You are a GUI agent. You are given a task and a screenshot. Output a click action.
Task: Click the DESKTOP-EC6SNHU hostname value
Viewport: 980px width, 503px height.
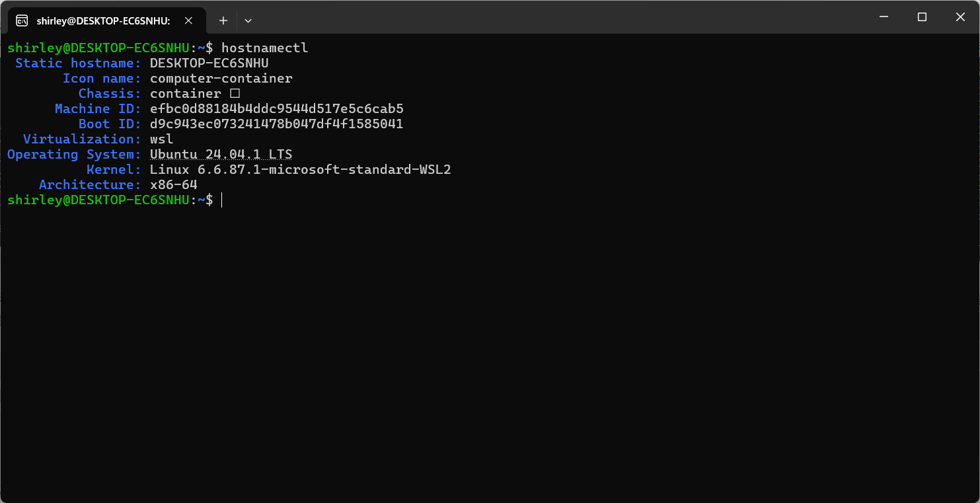click(x=209, y=63)
